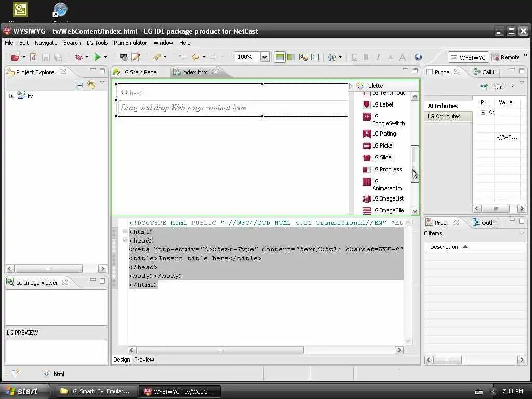The width and height of the screenshot is (532, 399).
Task: Close the LG Image Viewer panel
Action: (x=64, y=282)
